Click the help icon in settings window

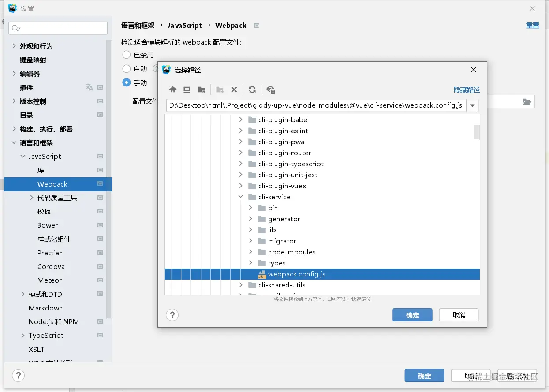[18, 376]
